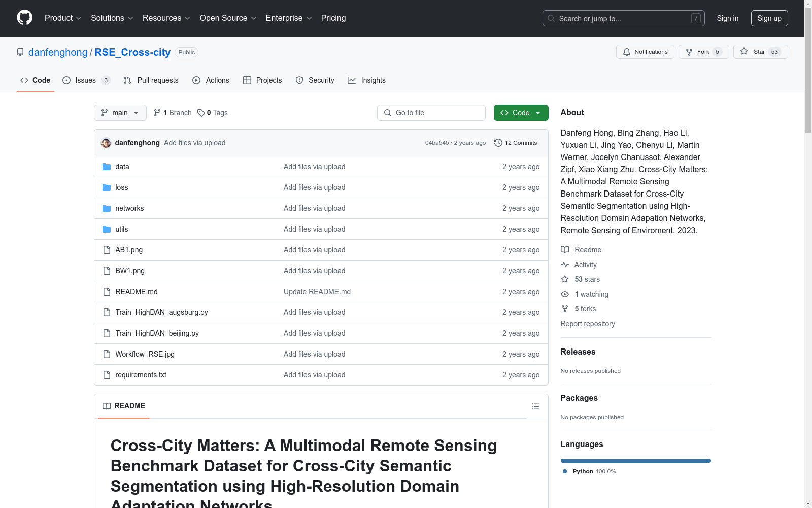Click the README outline list icon
This screenshot has height=508, width=812.
pyautogui.click(x=535, y=406)
